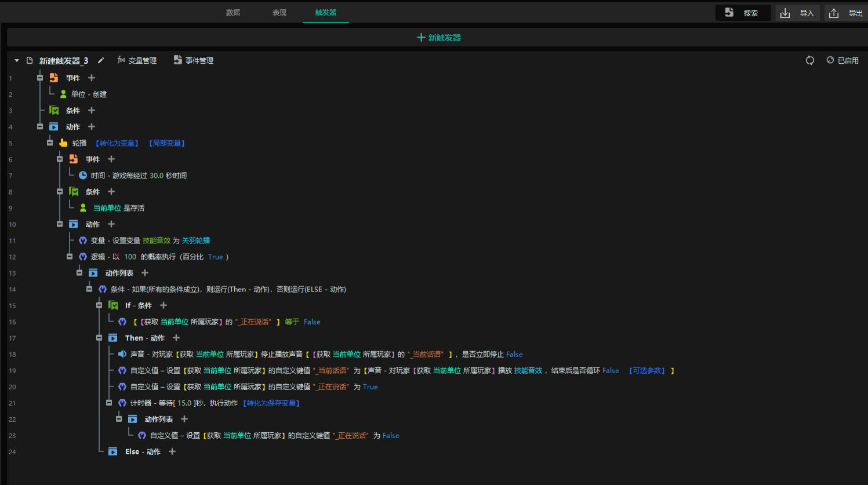The height and width of the screenshot is (485, 868).
Task: Click the 关羽轮播 value
Action: [196, 240]
